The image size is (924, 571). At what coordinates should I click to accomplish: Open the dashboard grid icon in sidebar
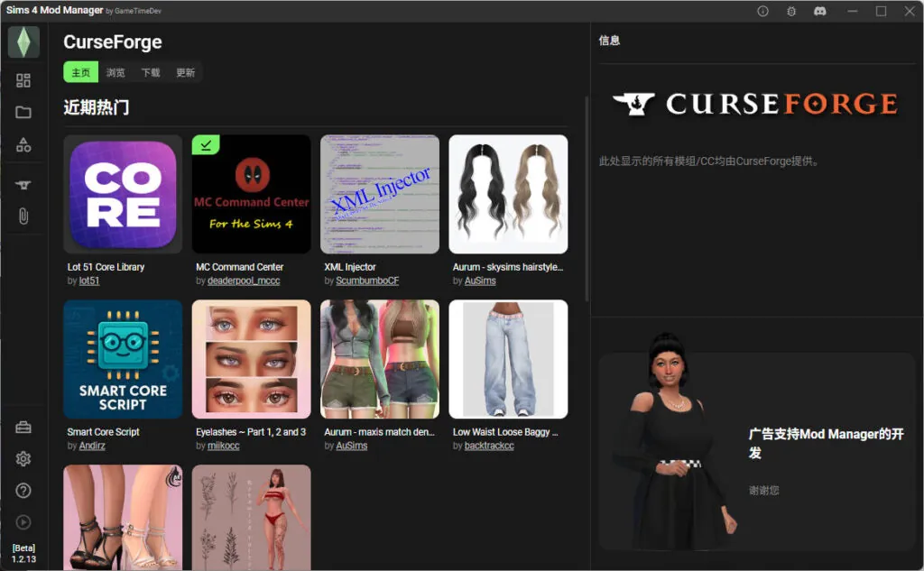(23, 80)
